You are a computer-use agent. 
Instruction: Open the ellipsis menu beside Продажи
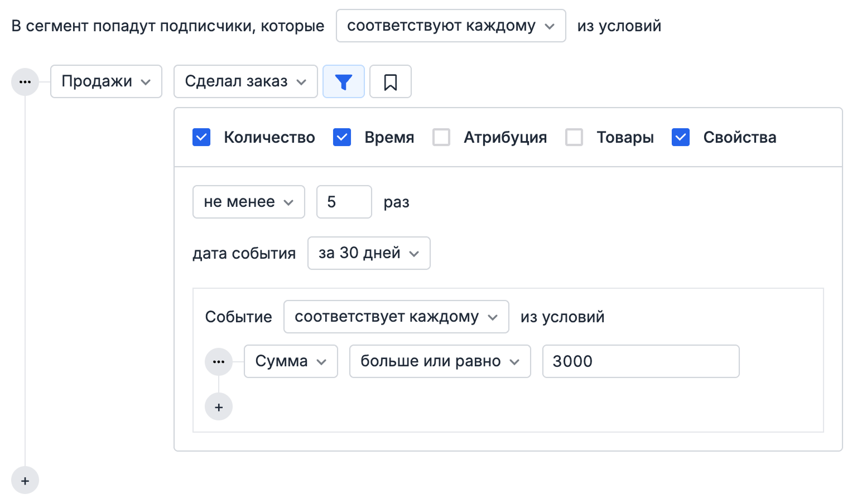(25, 81)
